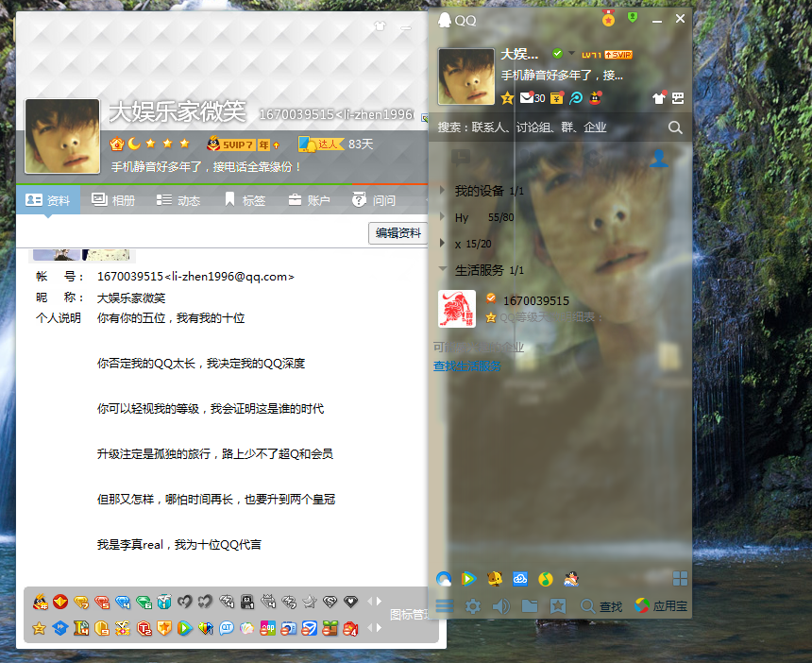Switch to the 相册 tab
812x663 pixels.
(113, 200)
